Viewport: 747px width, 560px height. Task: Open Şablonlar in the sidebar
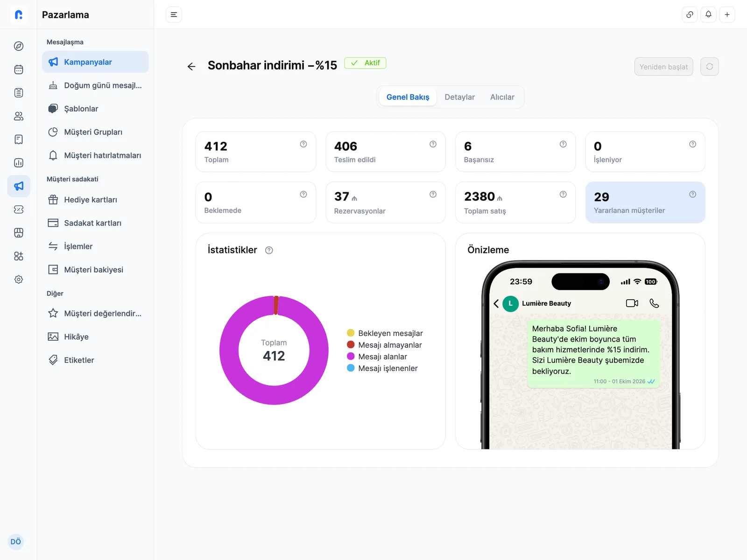pos(95,109)
